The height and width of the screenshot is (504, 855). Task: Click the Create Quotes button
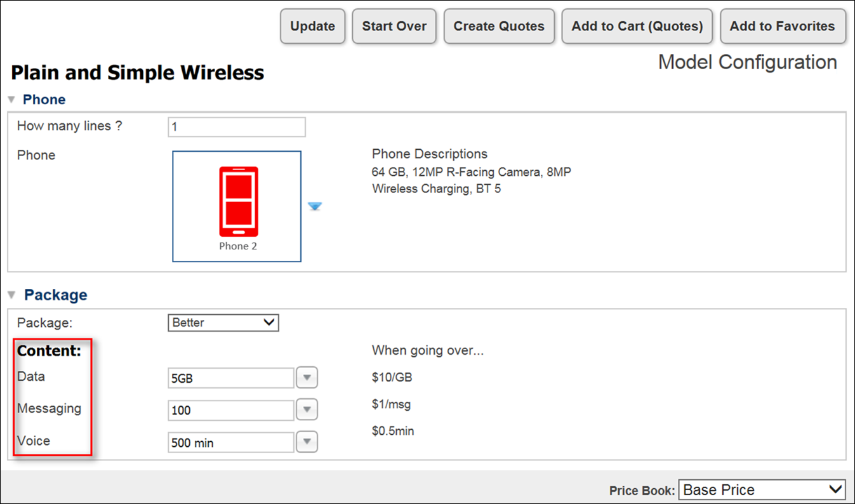point(499,27)
